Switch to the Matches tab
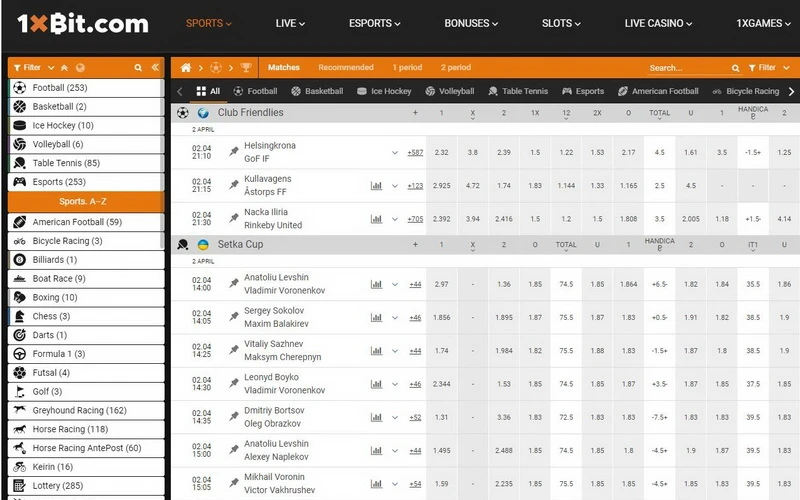This screenshot has width=800, height=500. (284, 67)
